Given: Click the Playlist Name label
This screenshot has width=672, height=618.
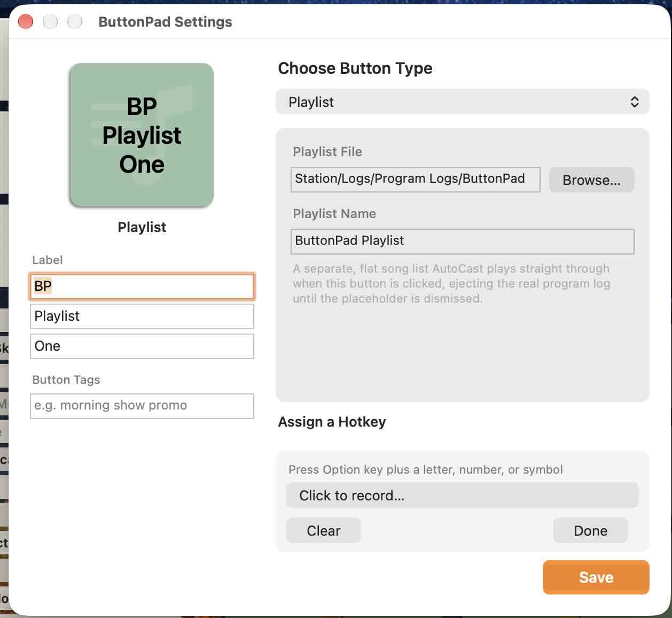Looking at the screenshot, I should (x=334, y=214).
